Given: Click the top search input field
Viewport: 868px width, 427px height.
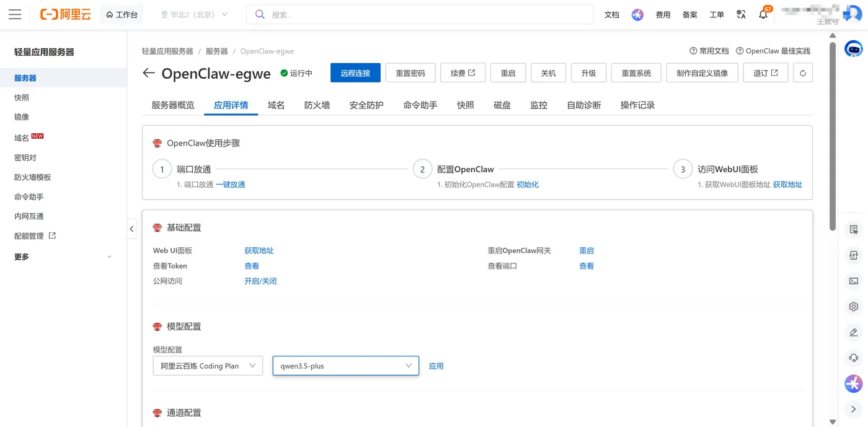Looking at the screenshot, I should click(420, 14).
